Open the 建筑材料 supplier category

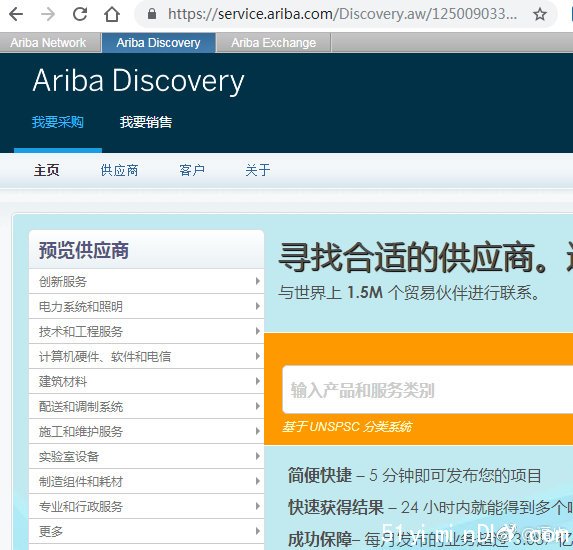[146, 381]
